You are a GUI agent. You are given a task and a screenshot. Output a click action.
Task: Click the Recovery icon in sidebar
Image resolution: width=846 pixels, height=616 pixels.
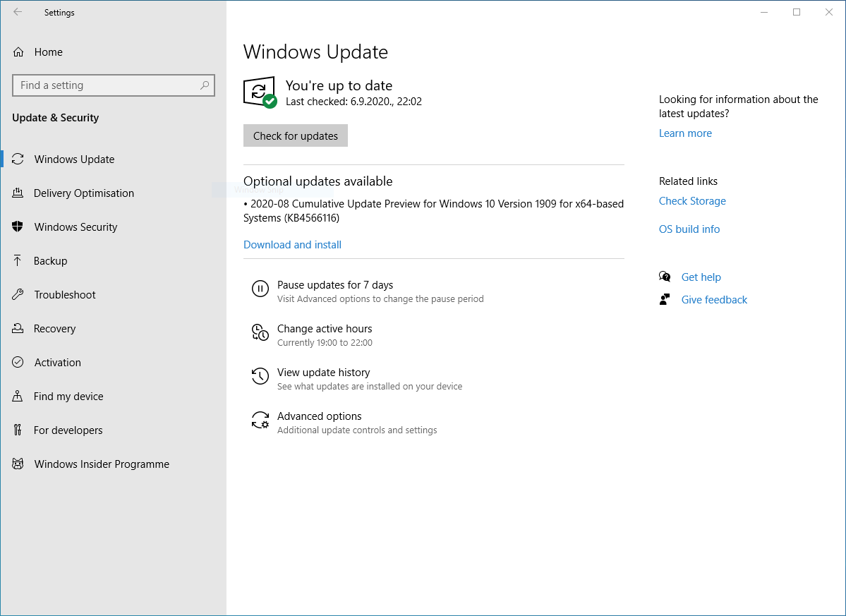[x=18, y=329]
